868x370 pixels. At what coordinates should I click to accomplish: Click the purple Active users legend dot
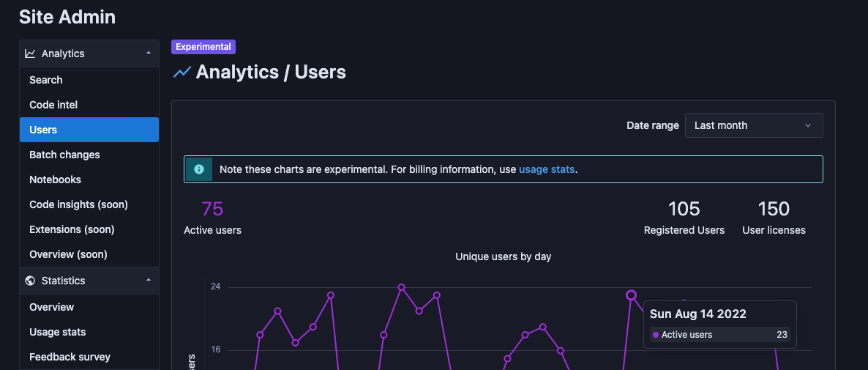(x=656, y=335)
